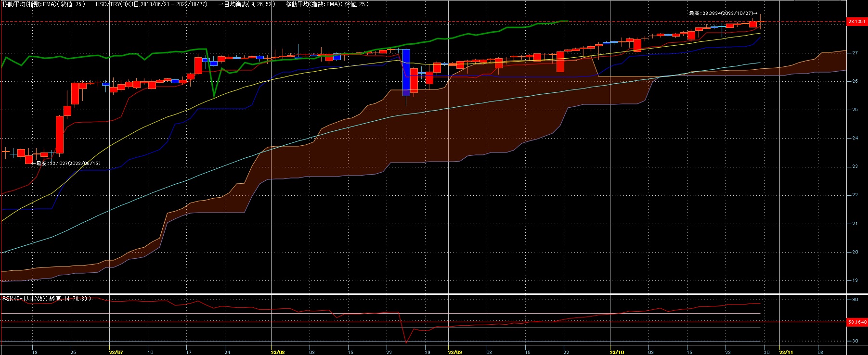Click the RSI(相対力指数) indicator label
This screenshot has width=868, height=355.
(47, 299)
